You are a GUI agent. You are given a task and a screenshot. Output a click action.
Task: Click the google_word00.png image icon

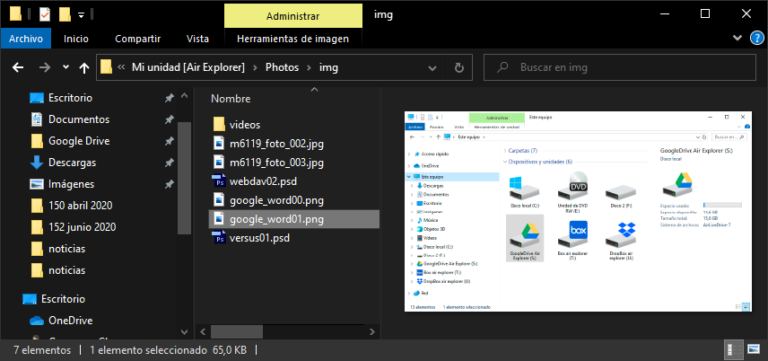pos(219,200)
